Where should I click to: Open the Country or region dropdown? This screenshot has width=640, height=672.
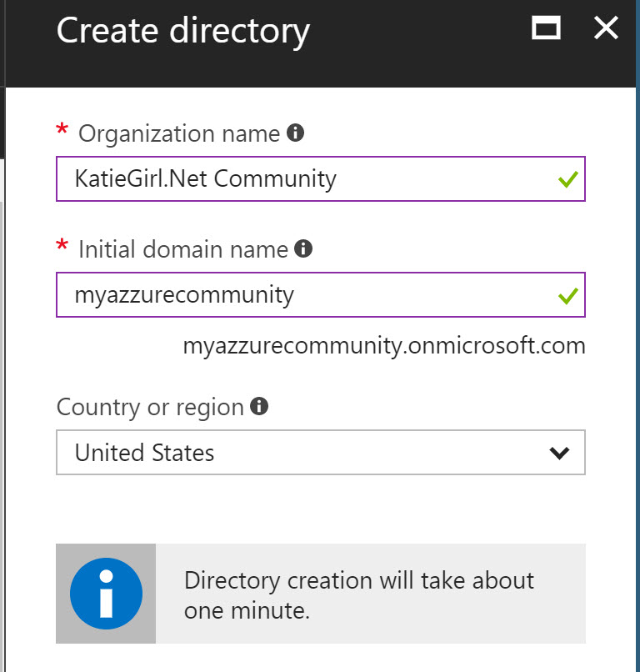pos(321,453)
